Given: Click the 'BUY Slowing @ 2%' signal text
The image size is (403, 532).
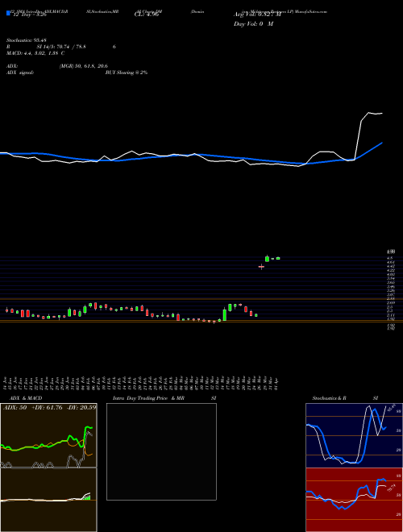Looking at the screenshot, I should click(127, 73).
